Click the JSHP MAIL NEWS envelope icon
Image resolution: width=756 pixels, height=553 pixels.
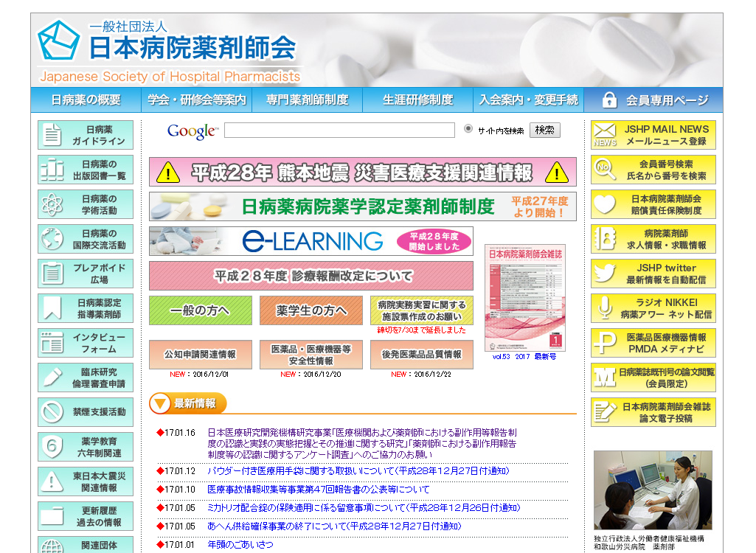point(605,135)
